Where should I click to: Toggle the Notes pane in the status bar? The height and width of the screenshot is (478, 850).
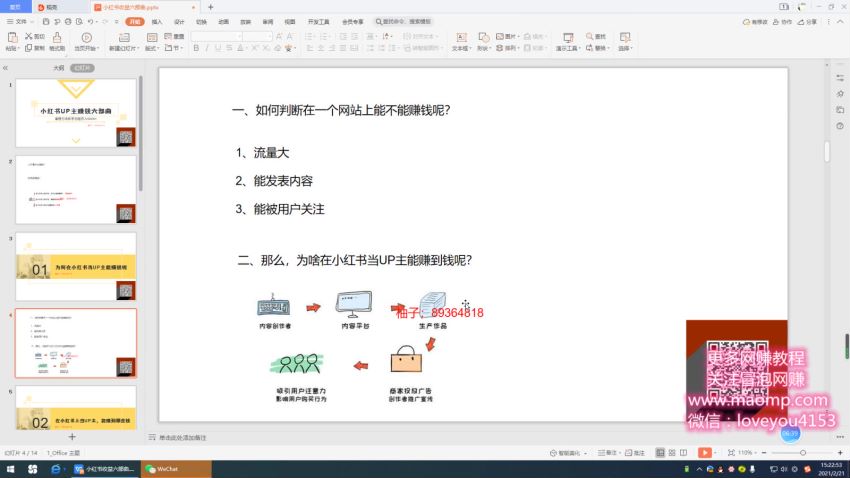click(608, 453)
